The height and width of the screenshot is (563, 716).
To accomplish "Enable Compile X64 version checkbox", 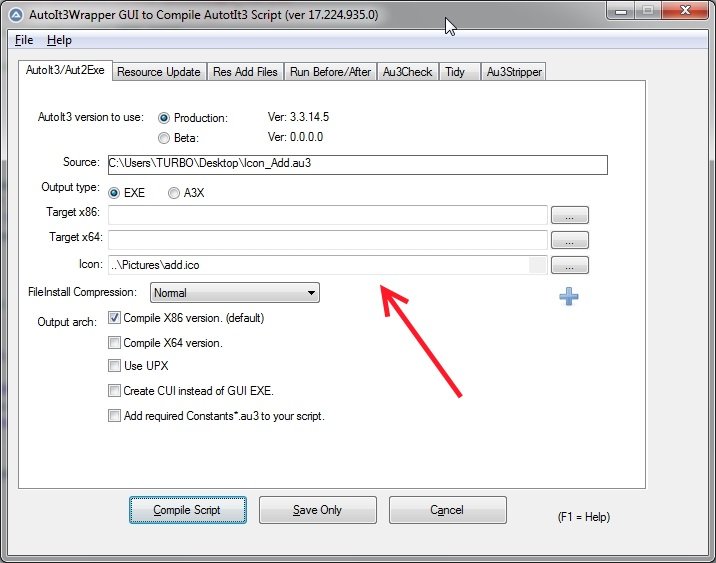I will click(114, 343).
